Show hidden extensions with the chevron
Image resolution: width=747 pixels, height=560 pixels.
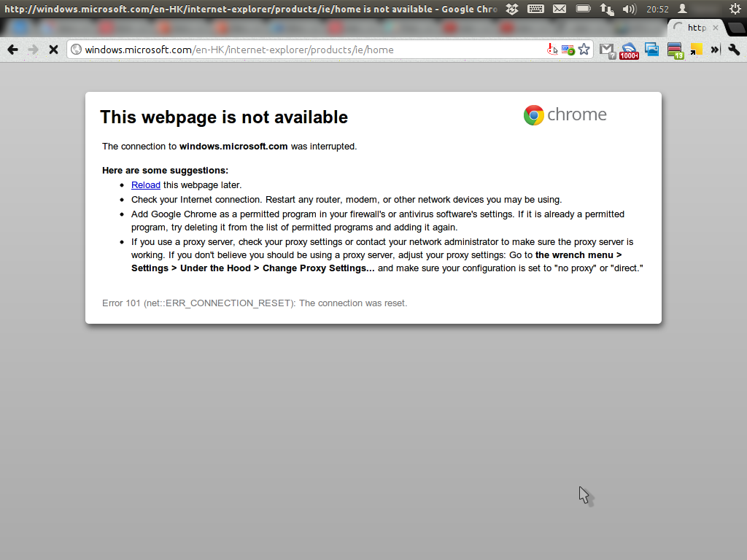coord(715,50)
